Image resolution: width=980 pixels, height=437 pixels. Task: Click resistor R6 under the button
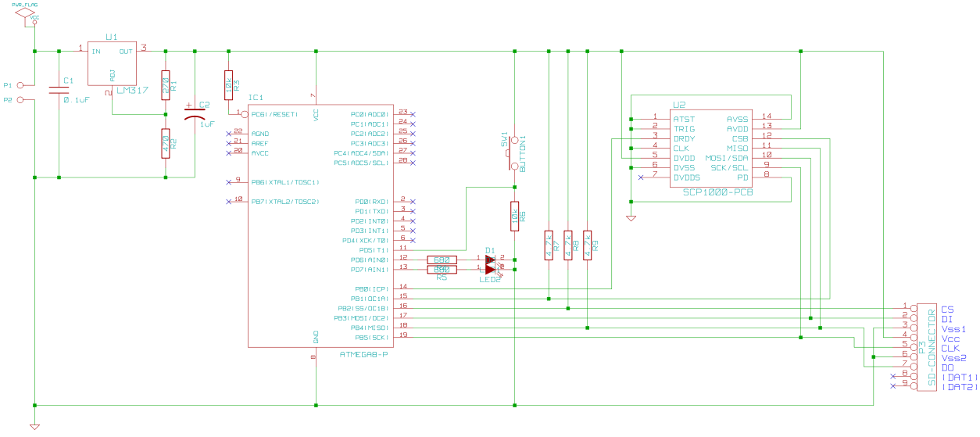[514, 217]
